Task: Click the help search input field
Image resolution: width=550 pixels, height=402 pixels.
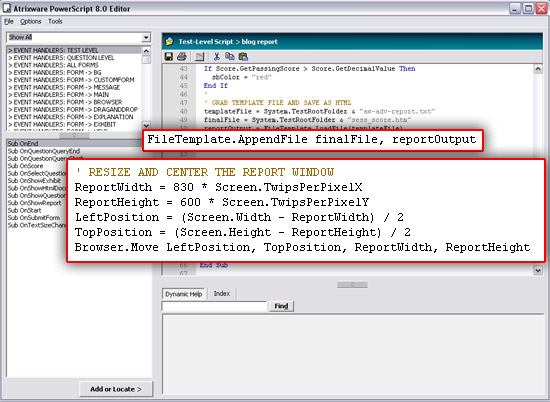Action: [214, 306]
